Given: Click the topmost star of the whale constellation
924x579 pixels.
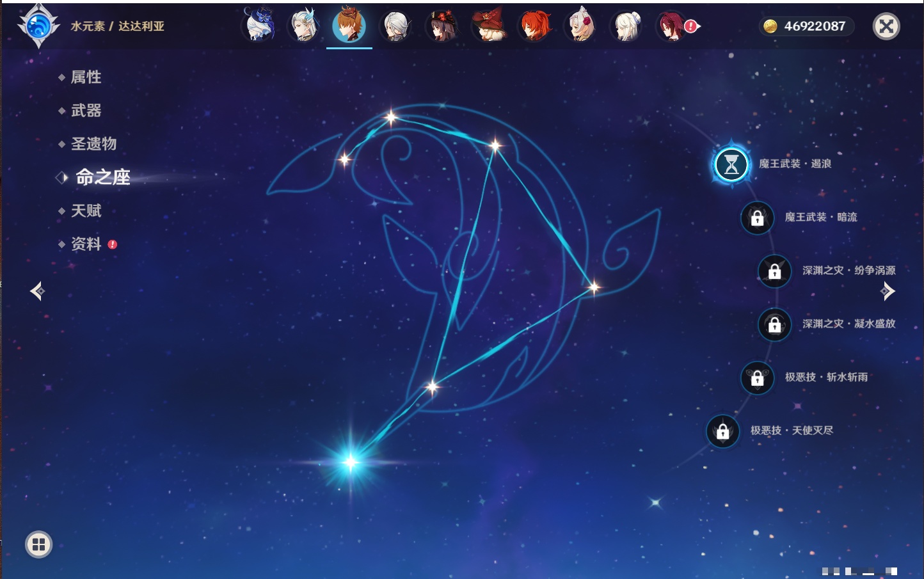Looking at the screenshot, I should [390, 117].
